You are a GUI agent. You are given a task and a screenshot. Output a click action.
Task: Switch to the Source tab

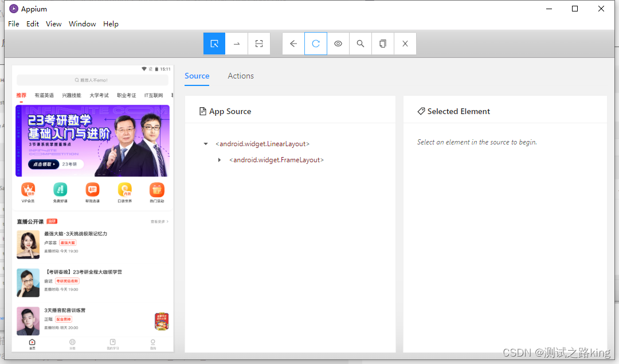click(x=197, y=76)
